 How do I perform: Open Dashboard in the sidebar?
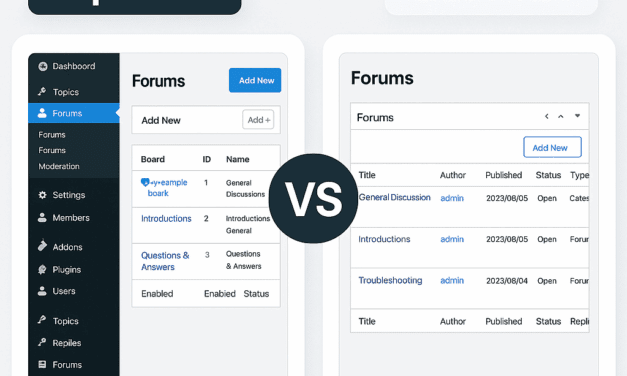tap(74, 66)
